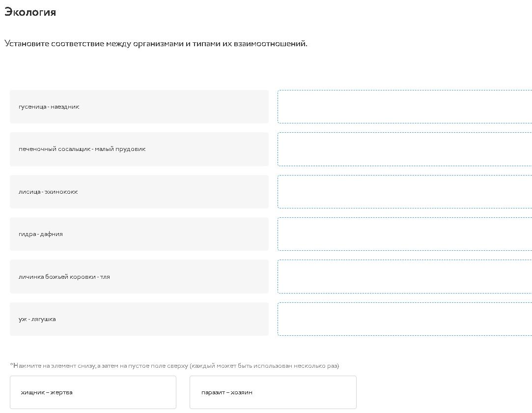Click the 'печеночный сосальщик - малый прудовик' item
532x413 pixels.
[x=139, y=149]
